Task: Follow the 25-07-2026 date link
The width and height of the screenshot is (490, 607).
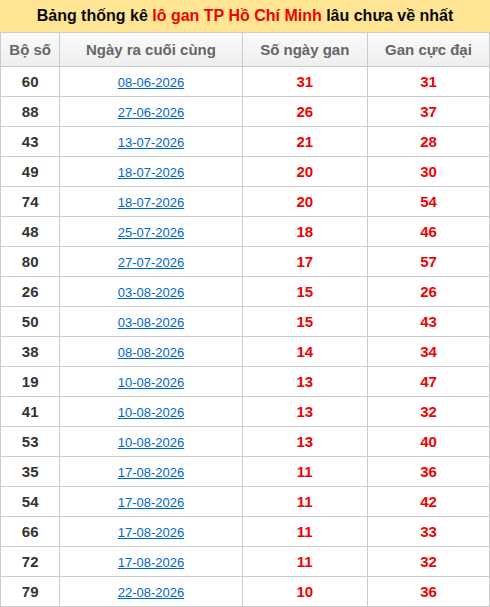Action: click(151, 232)
